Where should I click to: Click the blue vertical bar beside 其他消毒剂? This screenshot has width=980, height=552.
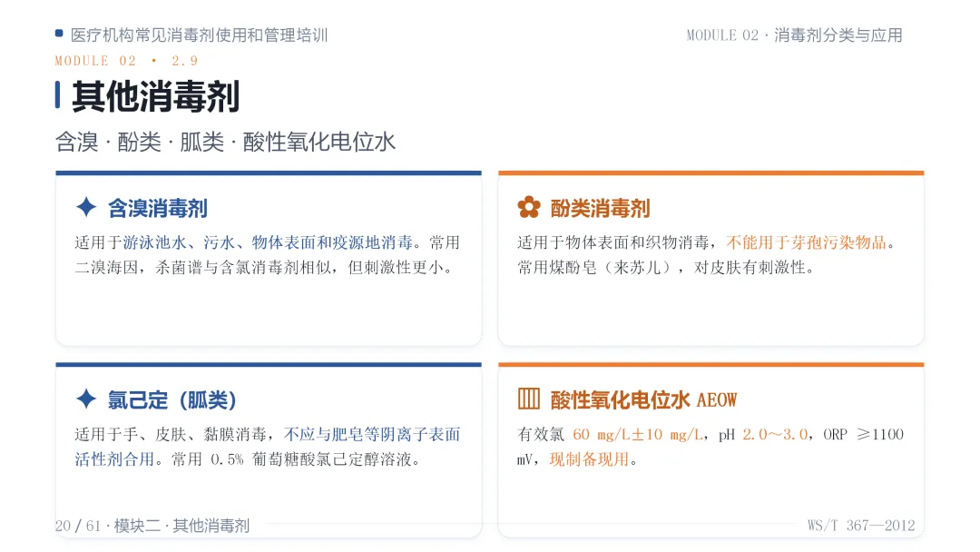pyautogui.click(x=57, y=95)
